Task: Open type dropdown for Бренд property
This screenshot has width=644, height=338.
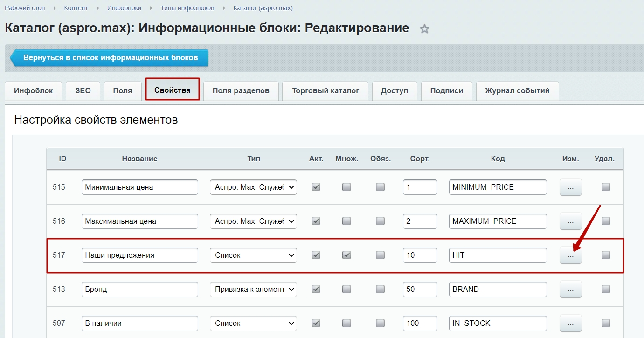Action: coord(253,289)
